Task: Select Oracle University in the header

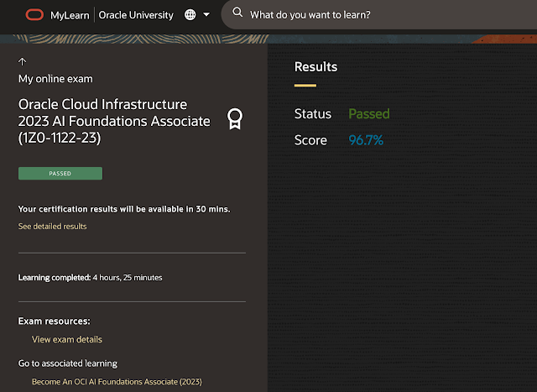Action: tap(136, 15)
